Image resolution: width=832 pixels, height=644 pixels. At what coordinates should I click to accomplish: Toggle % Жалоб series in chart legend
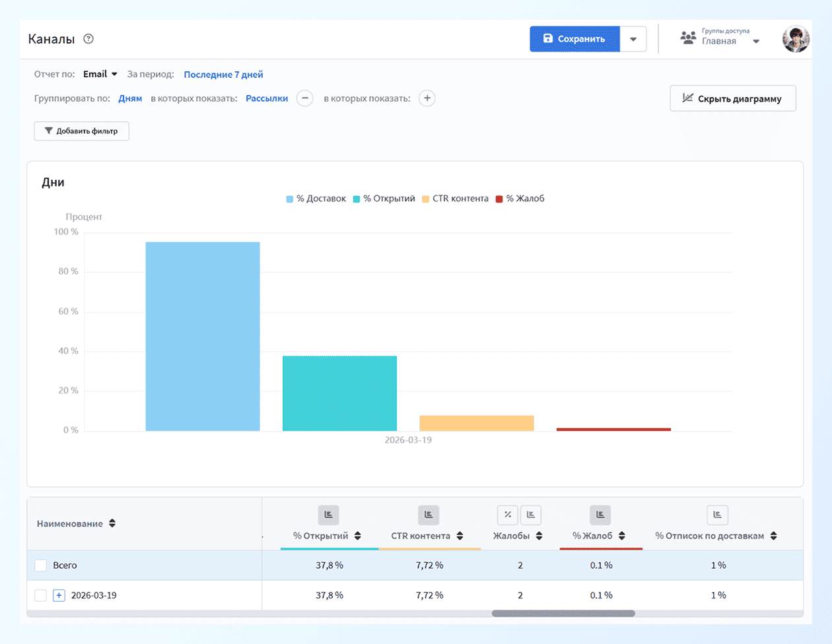(x=520, y=199)
